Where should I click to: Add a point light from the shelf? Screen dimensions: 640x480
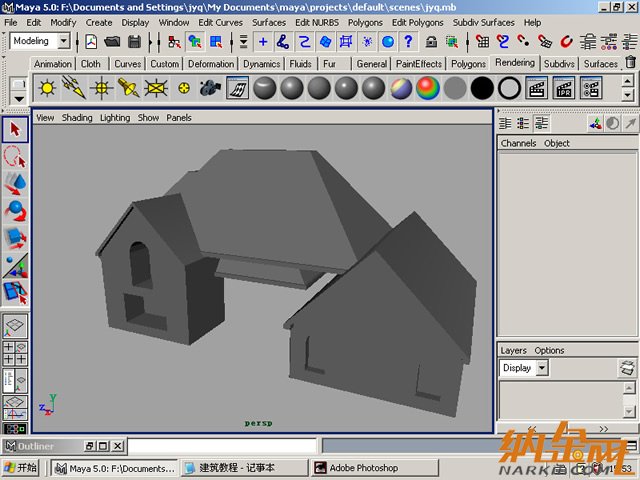[x=101, y=88]
